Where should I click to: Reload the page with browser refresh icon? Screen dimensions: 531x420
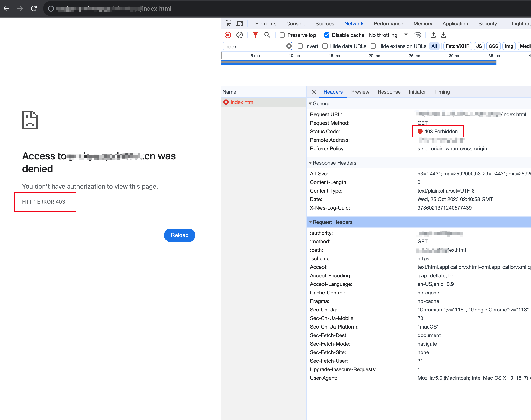coord(34,9)
